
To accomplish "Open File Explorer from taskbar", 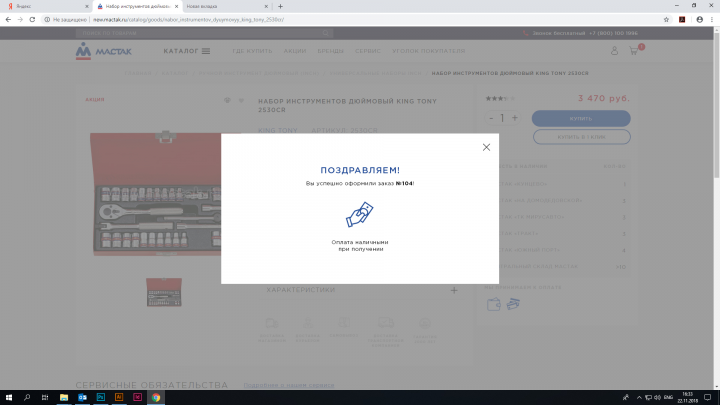I will pyautogui.click(x=64, y=397).
